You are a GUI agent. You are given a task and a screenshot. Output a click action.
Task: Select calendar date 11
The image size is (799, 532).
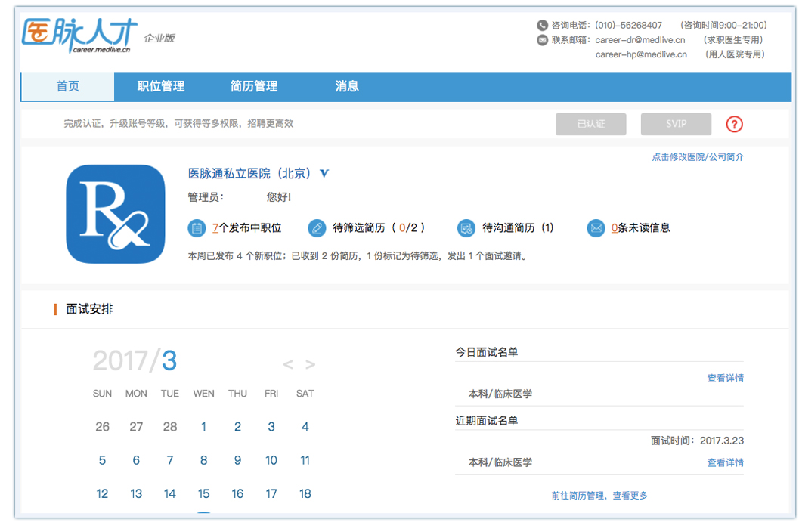pyautogui.click(x=305, y=461)
